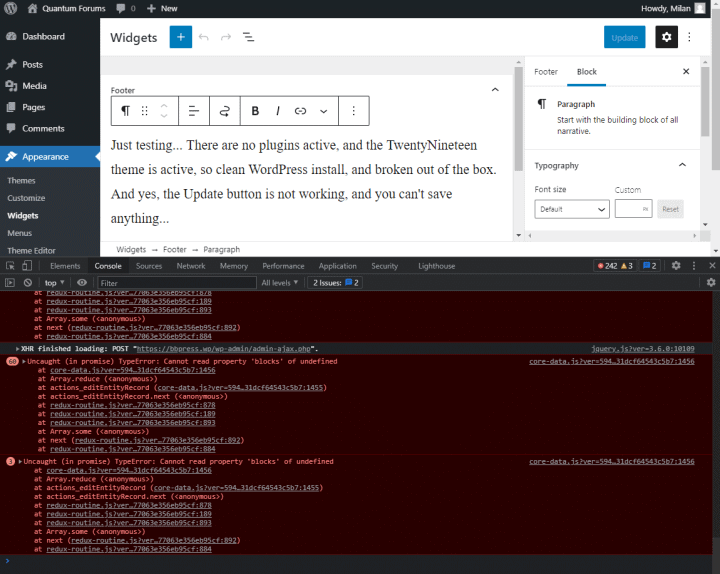The height and width of the screenshot is (574, 720).
Task: Click the paragraph block type icon
Action: point(125,111)
